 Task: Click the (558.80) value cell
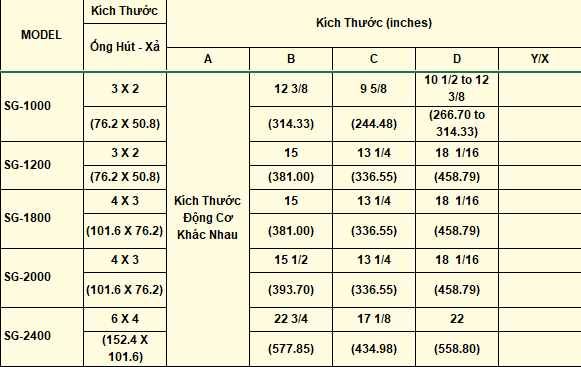[457, 349]
